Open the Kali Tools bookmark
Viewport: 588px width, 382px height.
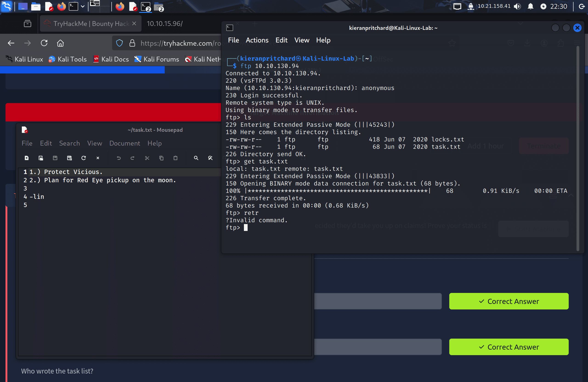[x=68, y=59]
